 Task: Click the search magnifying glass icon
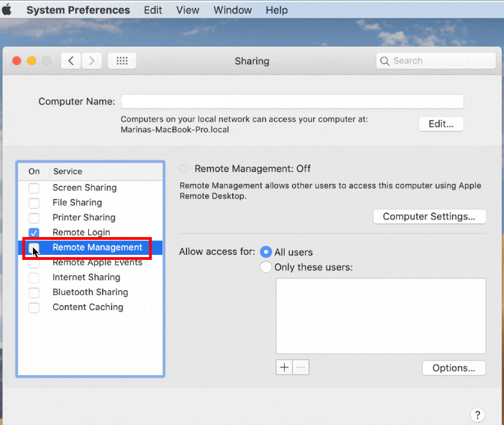click(385, 61)
